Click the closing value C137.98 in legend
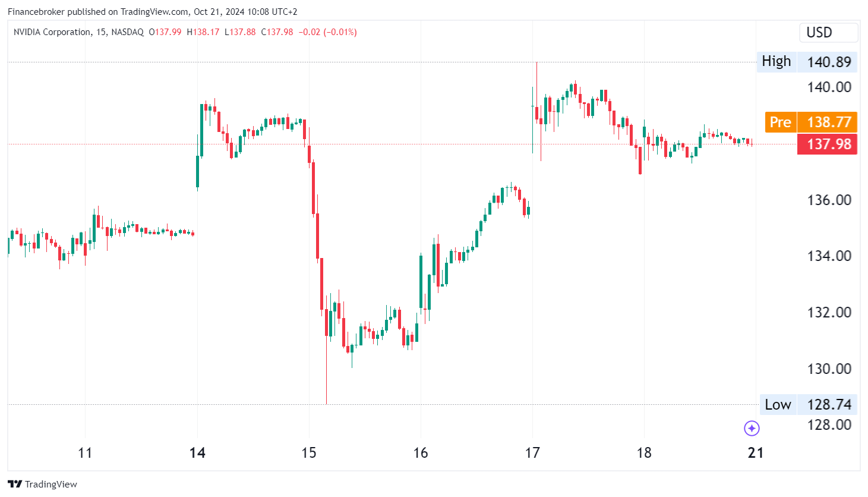 pos(277,32)
